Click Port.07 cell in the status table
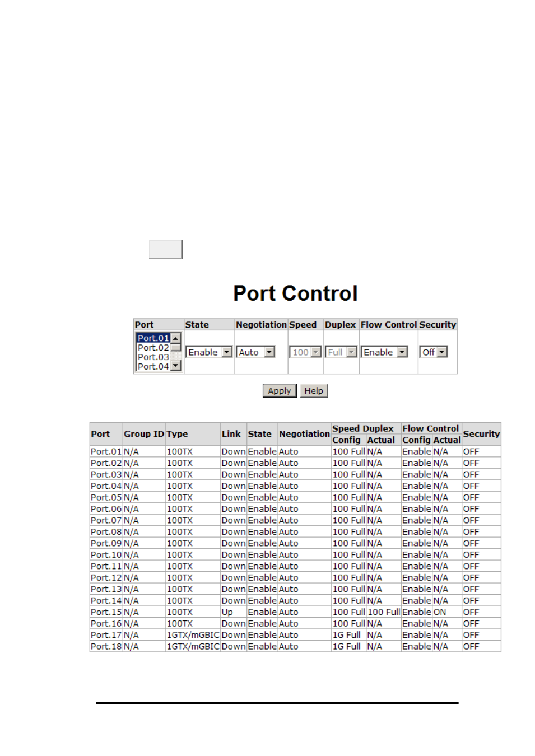535x756 pixels. point(106,520)
